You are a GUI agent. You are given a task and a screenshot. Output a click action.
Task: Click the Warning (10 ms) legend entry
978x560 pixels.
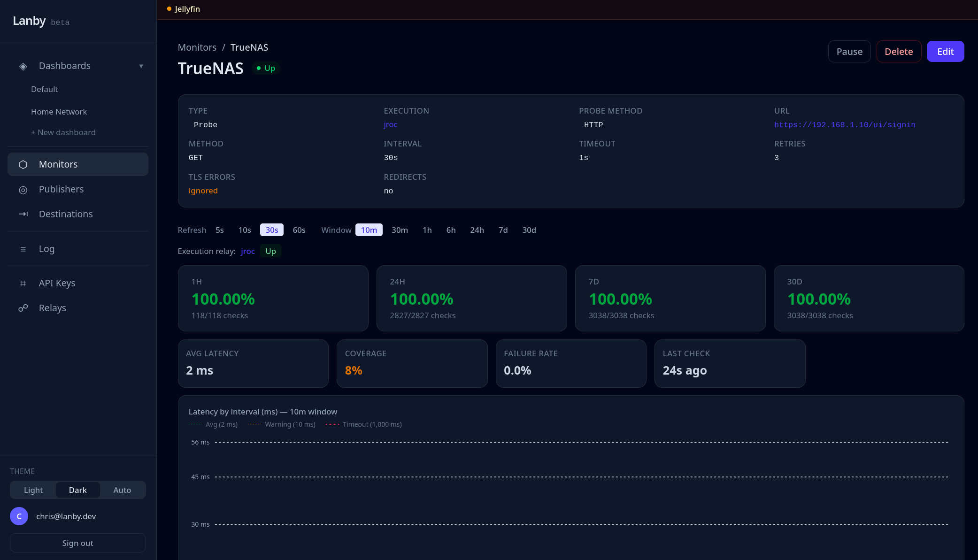click(282, 424)
